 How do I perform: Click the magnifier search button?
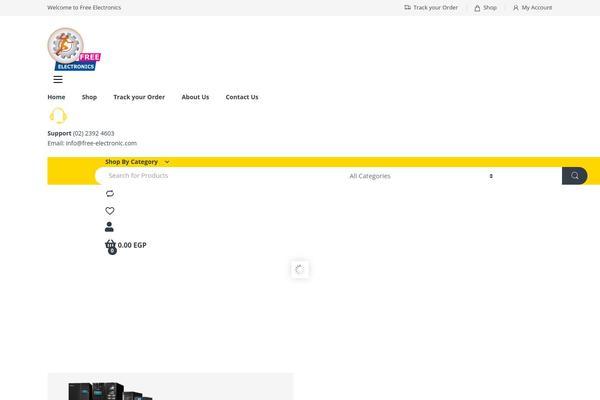[x=574, y=176]
